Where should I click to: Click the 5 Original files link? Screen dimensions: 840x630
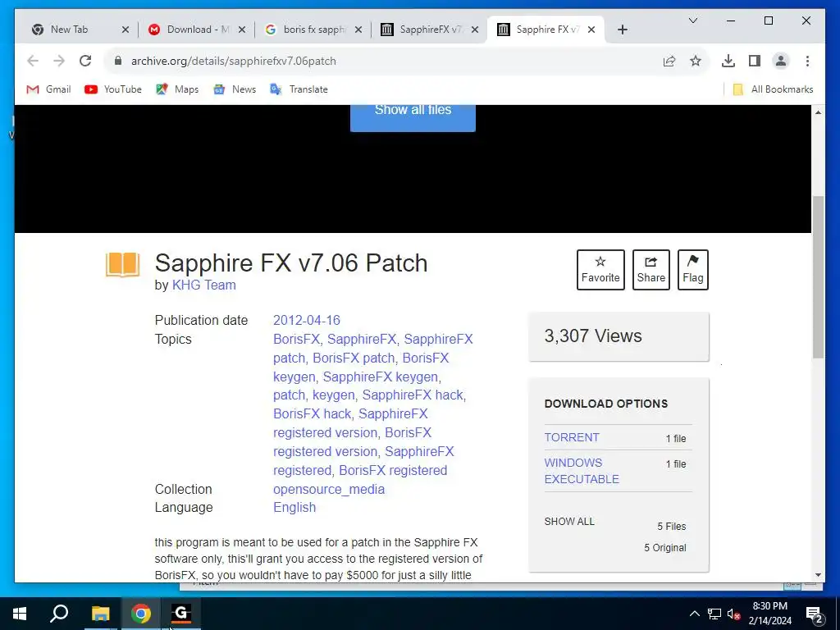664,547
